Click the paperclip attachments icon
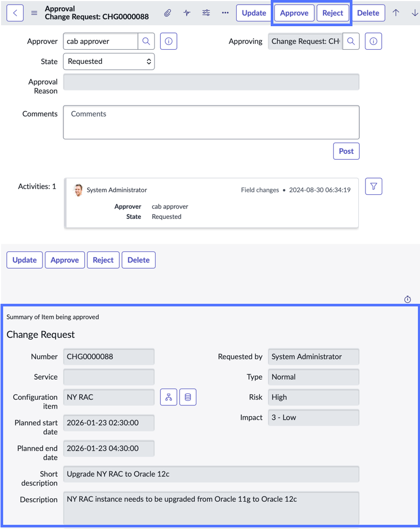The height and width of the screenshot is (529, 420). (168, 13)
